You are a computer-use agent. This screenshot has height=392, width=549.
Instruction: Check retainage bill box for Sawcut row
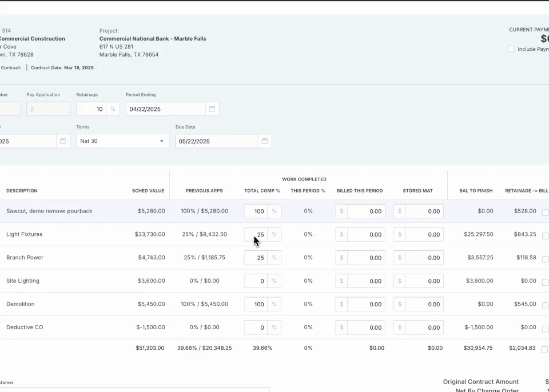pos(545,213)
